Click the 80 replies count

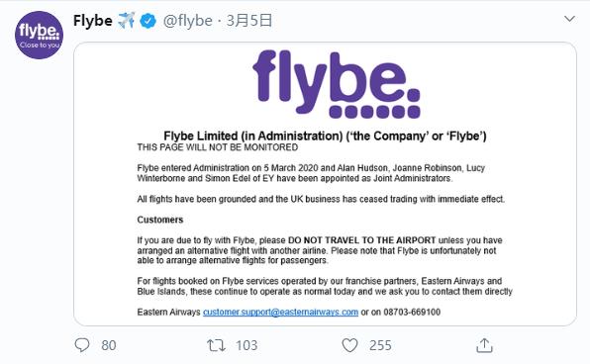point(108,345)
